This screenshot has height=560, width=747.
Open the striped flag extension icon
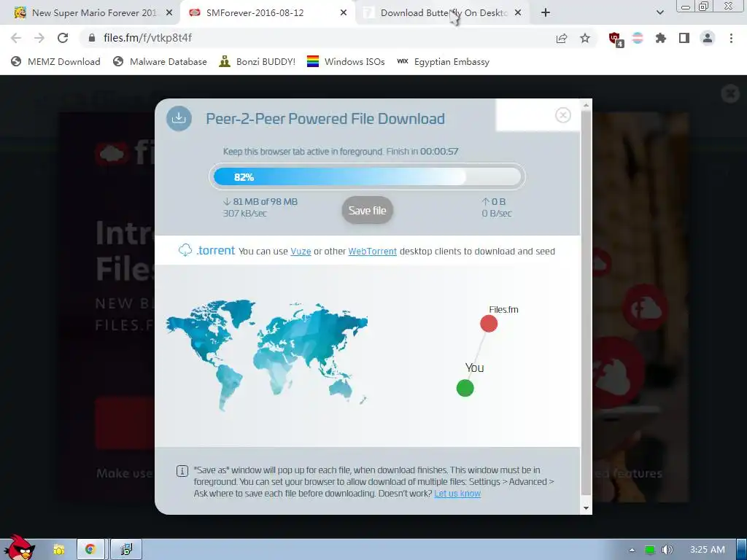tap(638, 38)
